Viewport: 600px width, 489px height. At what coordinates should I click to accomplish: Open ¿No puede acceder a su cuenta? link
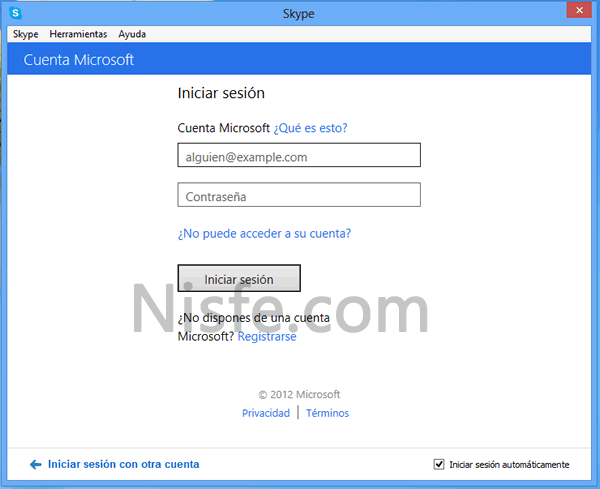point(264,233)
